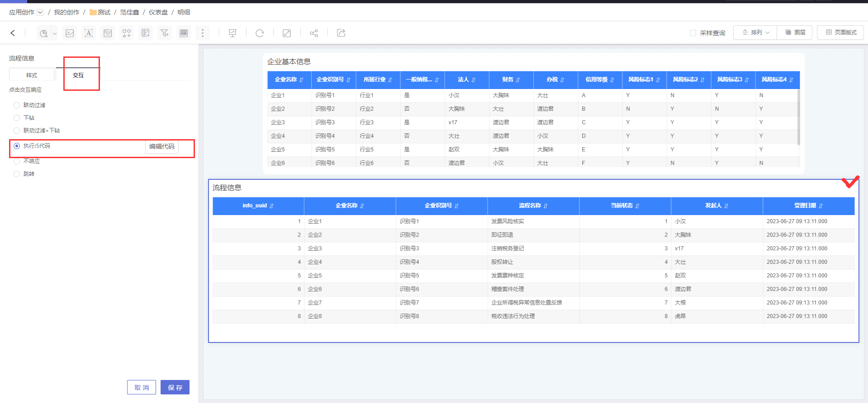Open the 测试 folder breadcrumb
868x403 pixels.
pyautogui.click(x=100, y=12)
